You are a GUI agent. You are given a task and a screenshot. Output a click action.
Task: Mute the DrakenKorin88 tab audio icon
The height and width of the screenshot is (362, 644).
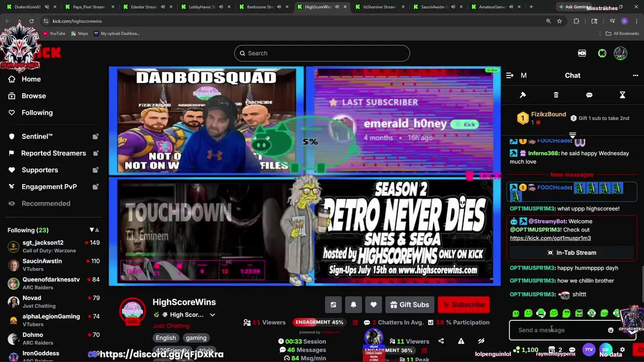47,7
